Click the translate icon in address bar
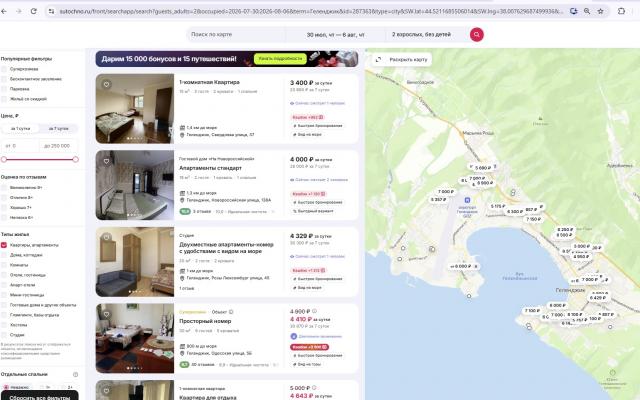The image size is (640, 400). (x=573, y=11)
